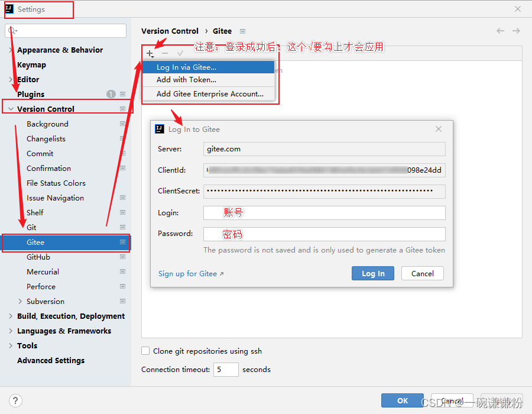This screenshot has width=532, height=414.
Task: Click the IntelliJ icon in Log In dialog title
Action: point(160,129)
